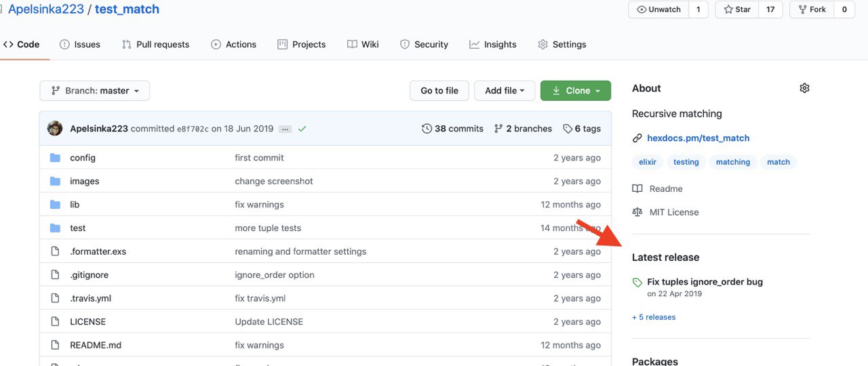Screen dimensions: 868x366
Task: Open the Readme link in About
Action: click(666, 189)
